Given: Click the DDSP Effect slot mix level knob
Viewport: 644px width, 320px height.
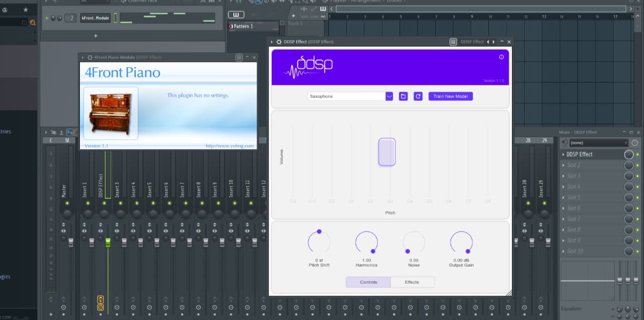Looking at the screenshot, I should [629, 155].
